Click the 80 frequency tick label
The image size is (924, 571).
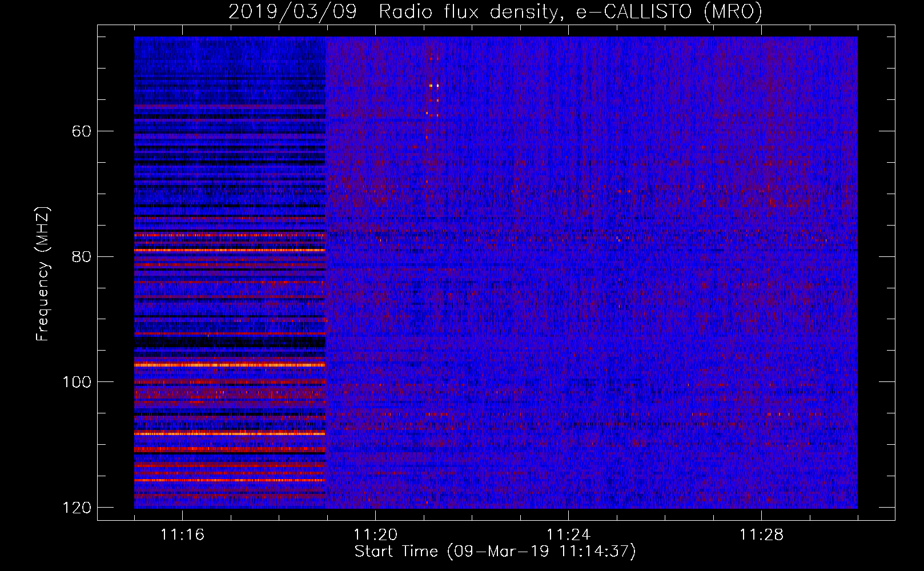point(82,256)
